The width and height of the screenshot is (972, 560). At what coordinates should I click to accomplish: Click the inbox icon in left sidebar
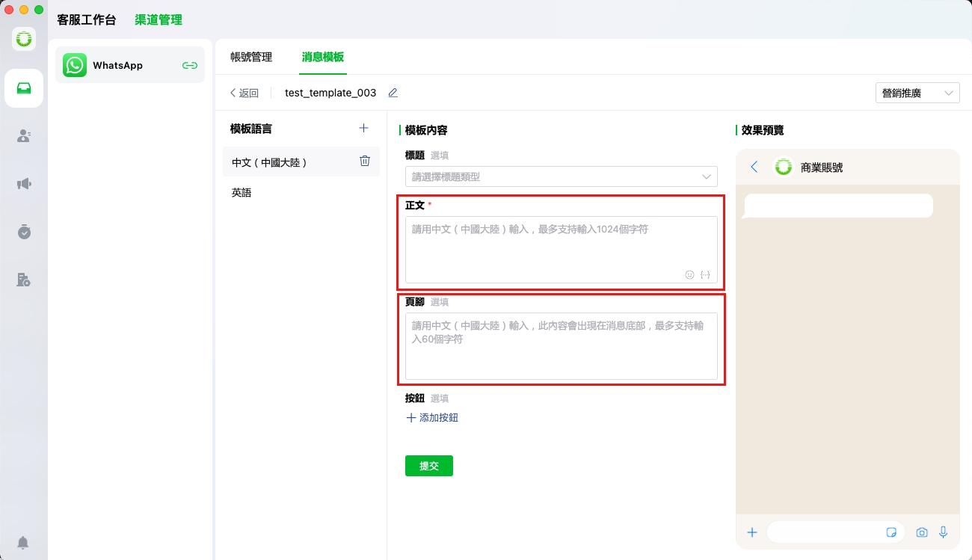24,88
